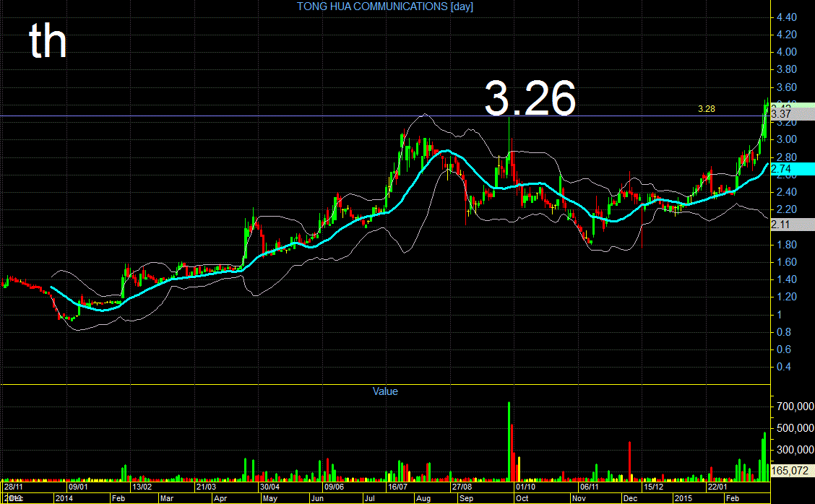
Task: Click the 1.80 price axis label
Action: [x=786, y=244]
